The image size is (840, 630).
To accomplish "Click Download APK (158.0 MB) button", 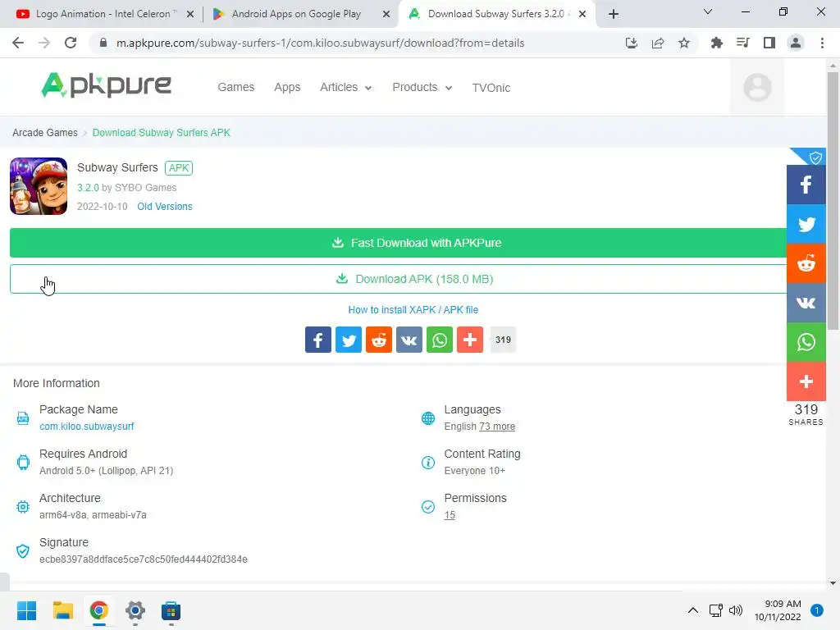I will 398,279.
